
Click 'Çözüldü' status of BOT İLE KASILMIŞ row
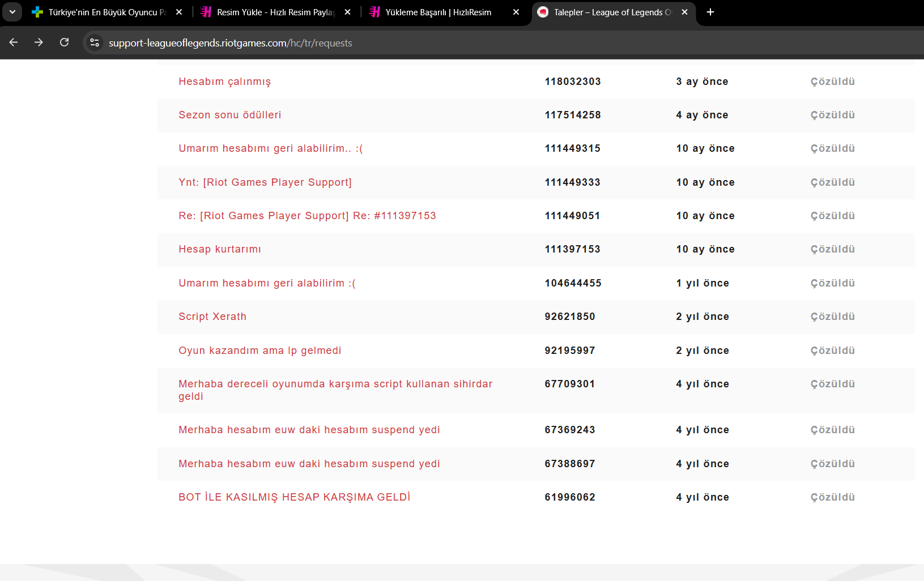pos(833,497)
